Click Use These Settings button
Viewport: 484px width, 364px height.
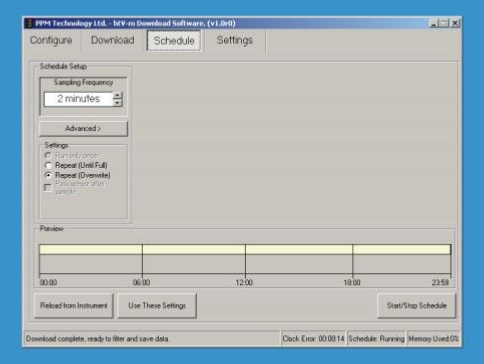[x=157, y=306]
